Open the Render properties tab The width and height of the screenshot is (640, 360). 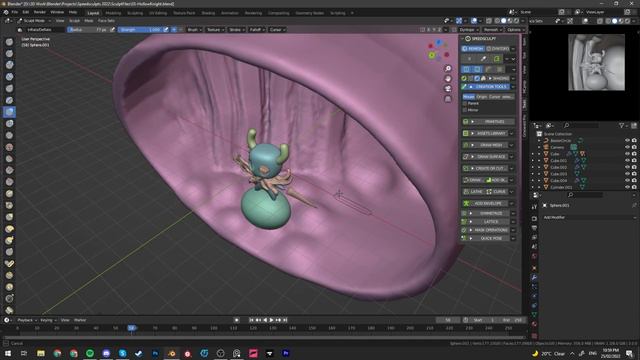[534, 218]
